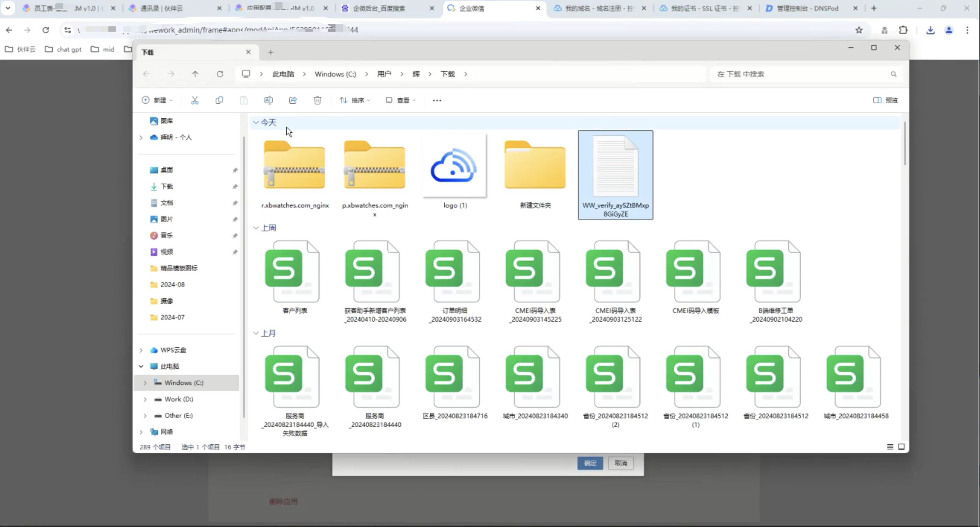
Task: Open the three-dots more options menu
Action: tap(437, 100)
